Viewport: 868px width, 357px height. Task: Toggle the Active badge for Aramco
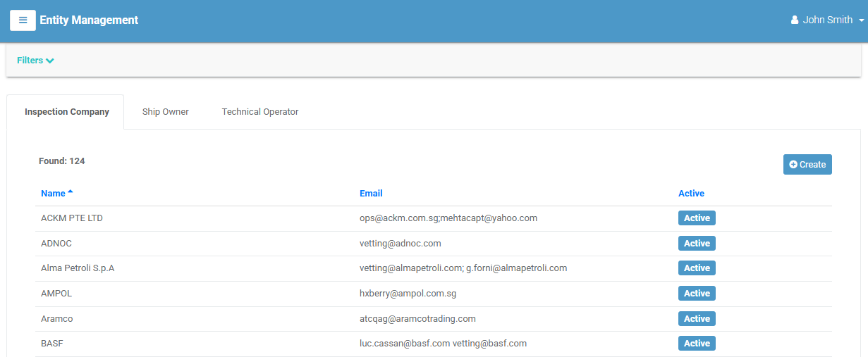coord(697,319)
